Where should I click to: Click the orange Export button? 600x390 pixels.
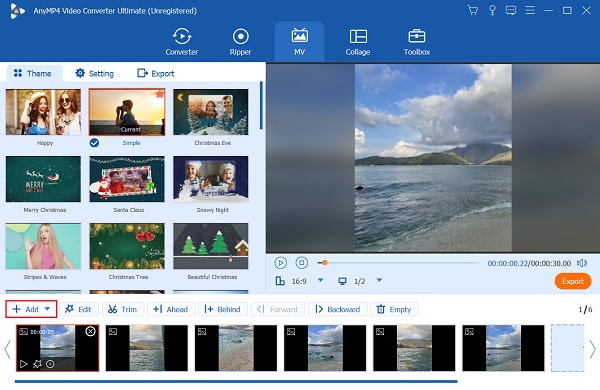tap(573, 281)
